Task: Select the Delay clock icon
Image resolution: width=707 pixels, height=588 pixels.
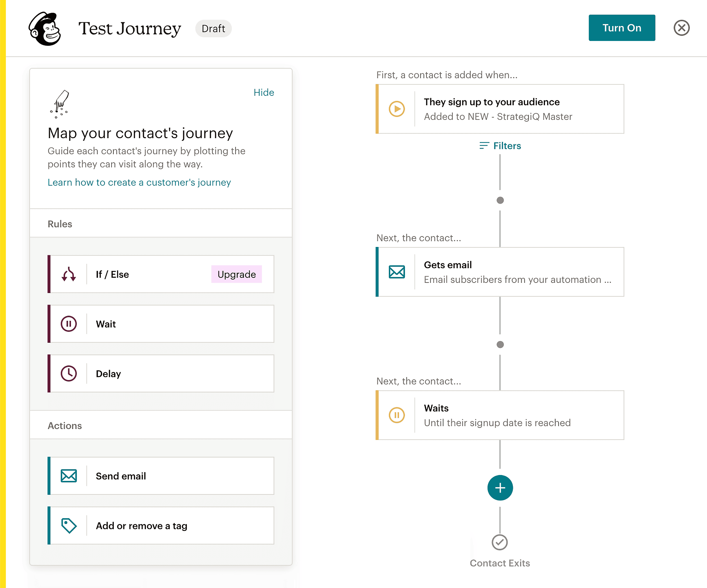Action: click(69, 373)
